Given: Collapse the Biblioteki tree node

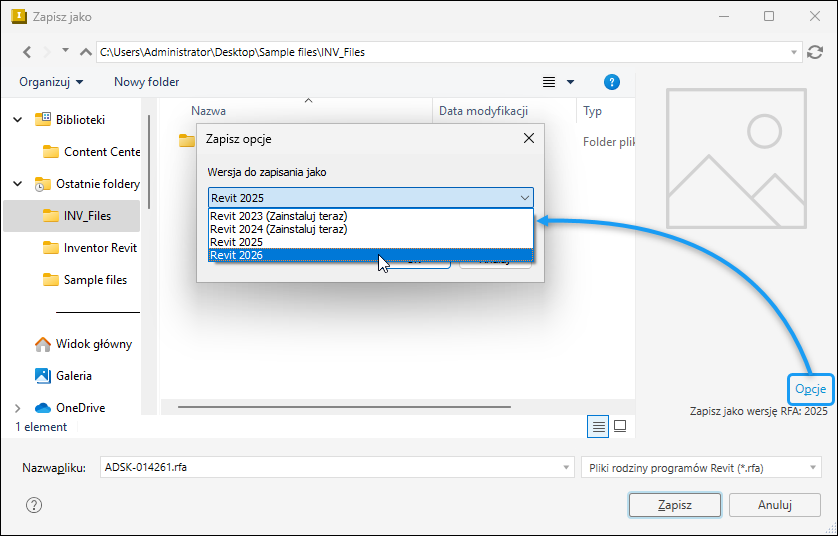Looking at the screenshot, I should click(18, 120).
